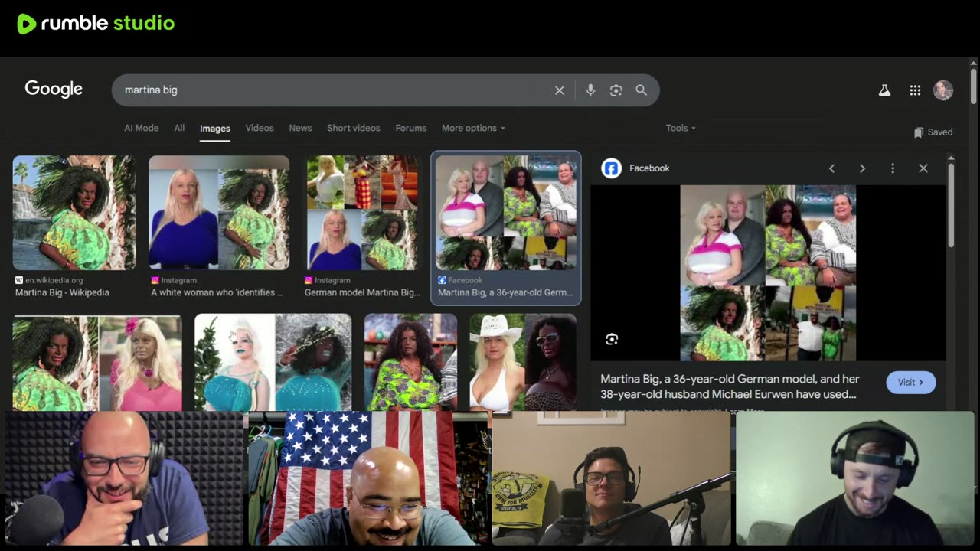
Task: Expand the Tools dropdown
Action: [681, 128]
